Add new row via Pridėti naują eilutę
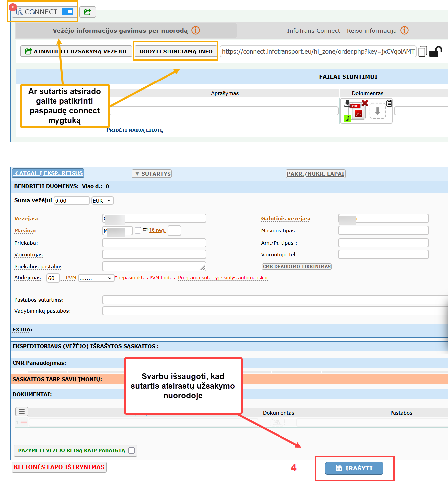Screen dimensions: 448x485 coord(135,130)
